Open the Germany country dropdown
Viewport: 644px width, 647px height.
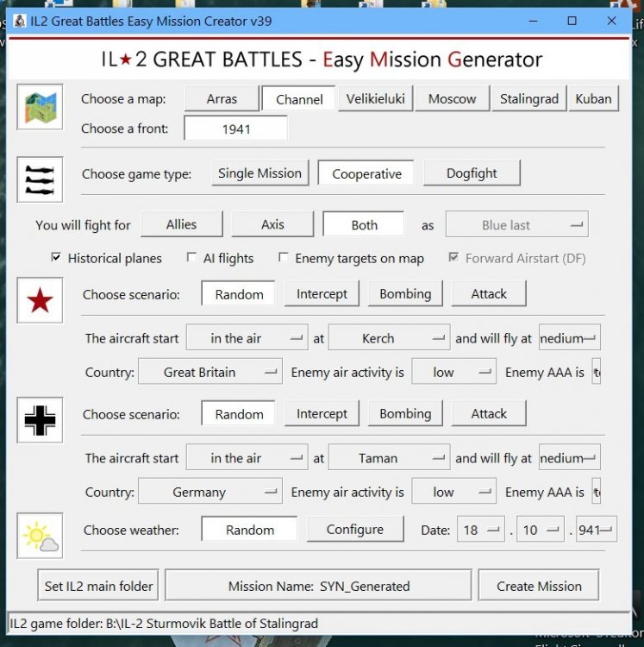click(210, 492)
